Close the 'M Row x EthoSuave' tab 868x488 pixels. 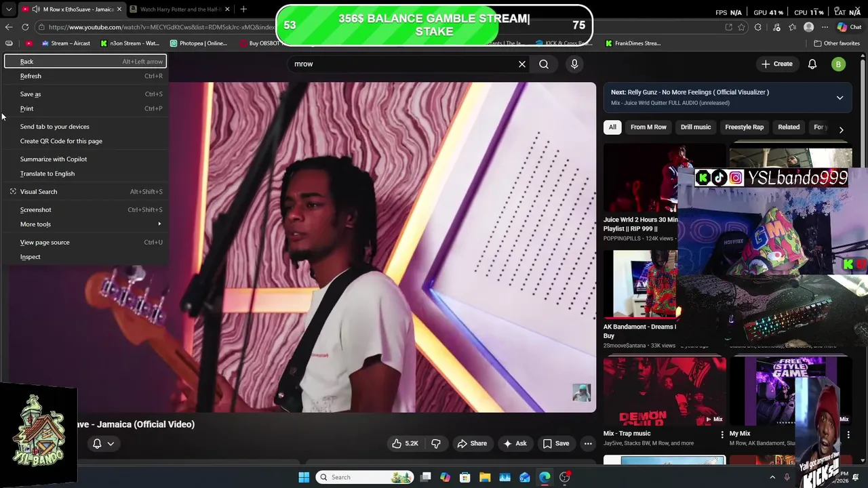coord(119,9)
